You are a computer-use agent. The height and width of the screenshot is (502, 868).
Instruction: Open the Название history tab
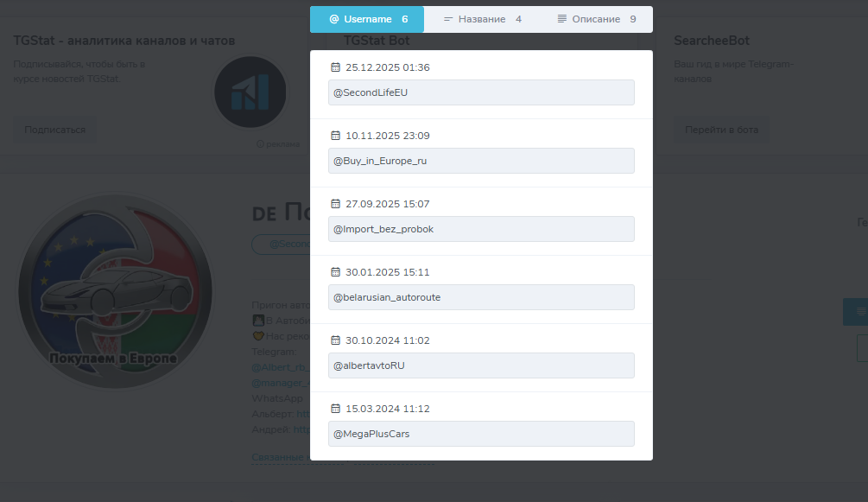point(482,19)
